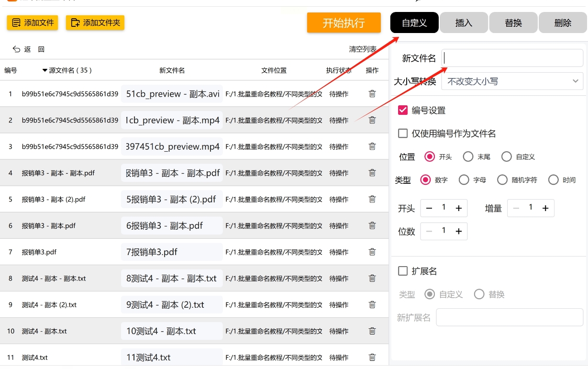This screenshot has height=369, width=588.
Task: Decrease the 开头 start number with minus
Action: click(x=429, y=208)
